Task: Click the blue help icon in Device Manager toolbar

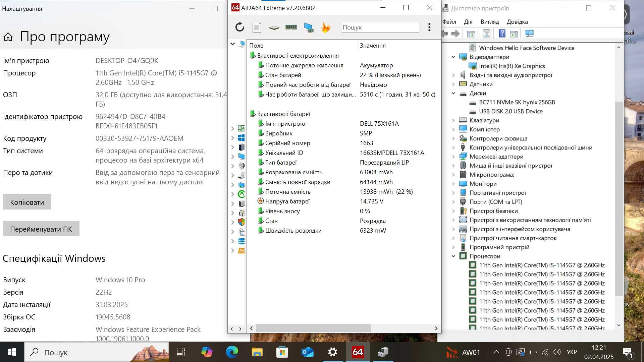Action: coord(502,34)
